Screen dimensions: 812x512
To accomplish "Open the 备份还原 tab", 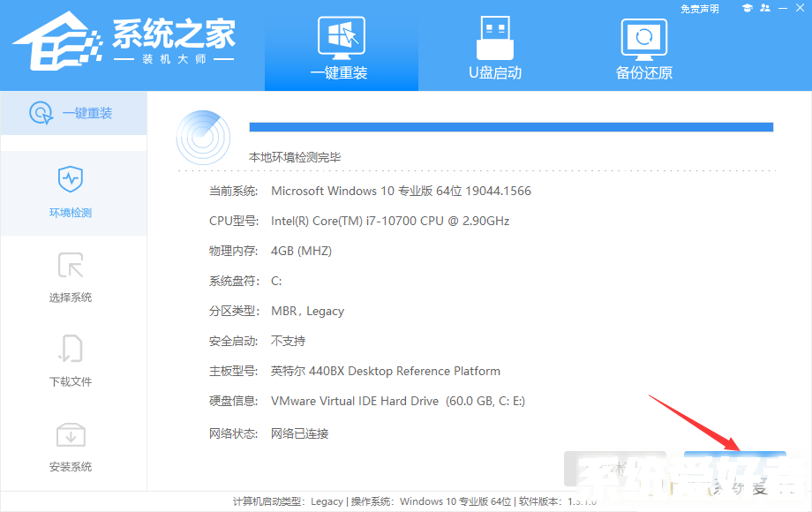I will tap(643, 47).
